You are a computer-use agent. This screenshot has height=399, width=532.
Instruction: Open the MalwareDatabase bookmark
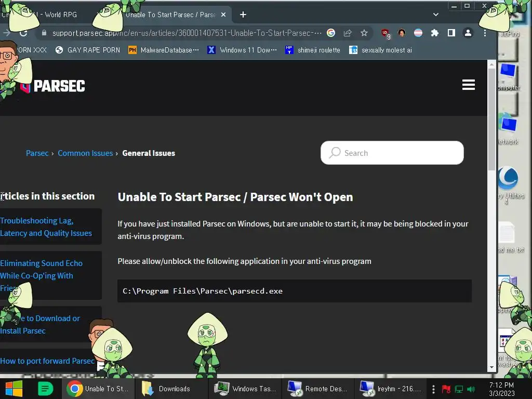coord(164,50)
